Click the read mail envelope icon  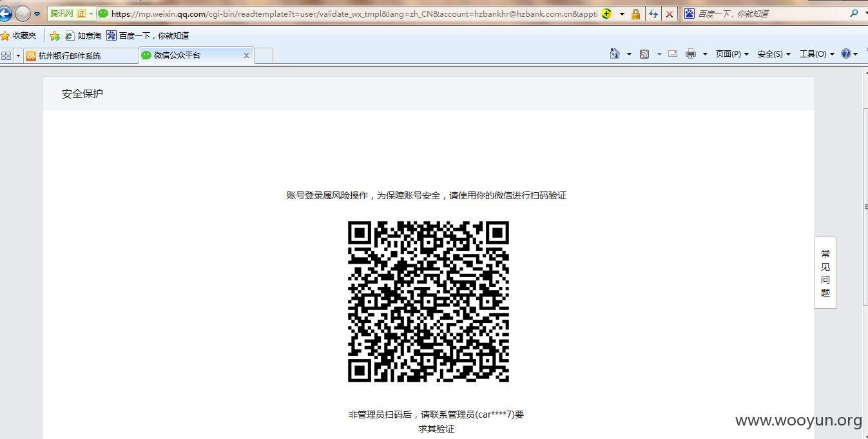coord(673,54)
